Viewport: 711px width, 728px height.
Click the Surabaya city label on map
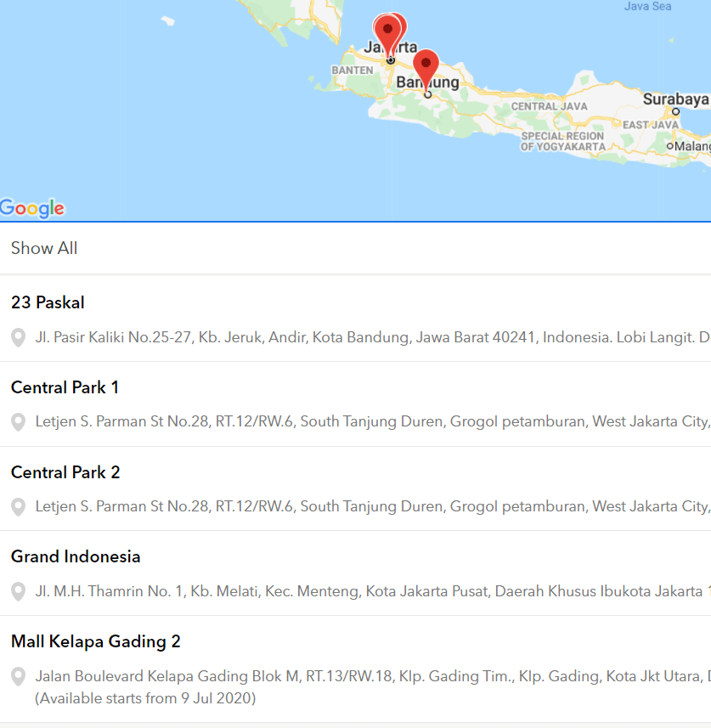click(675, 99)
